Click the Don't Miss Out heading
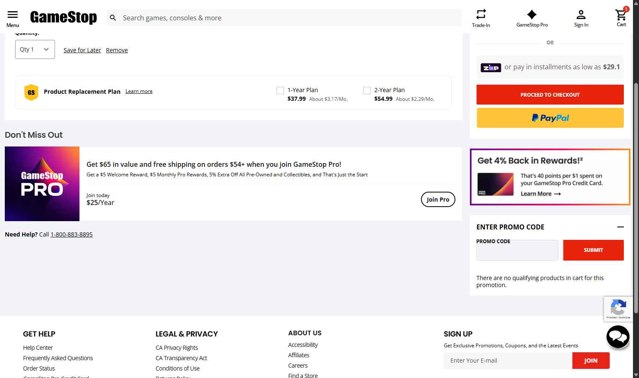Screen dimensions: 639x378 pyautogui.click(x=34, y=135)
